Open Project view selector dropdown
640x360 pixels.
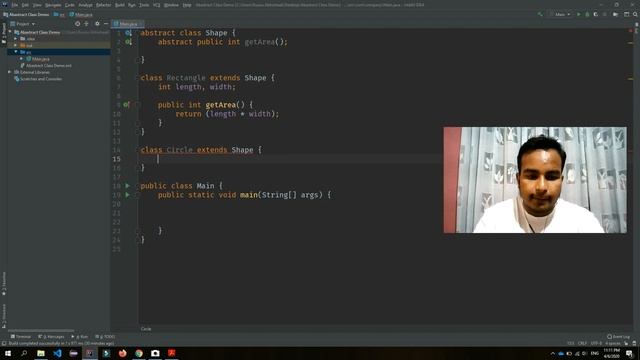pyautogui.click(x=22, y=24)
